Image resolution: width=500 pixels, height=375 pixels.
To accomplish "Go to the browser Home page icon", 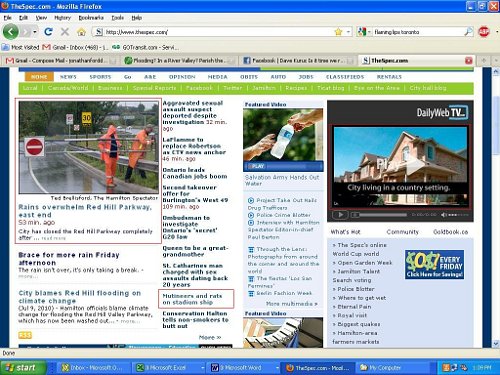I will point(81,32).
